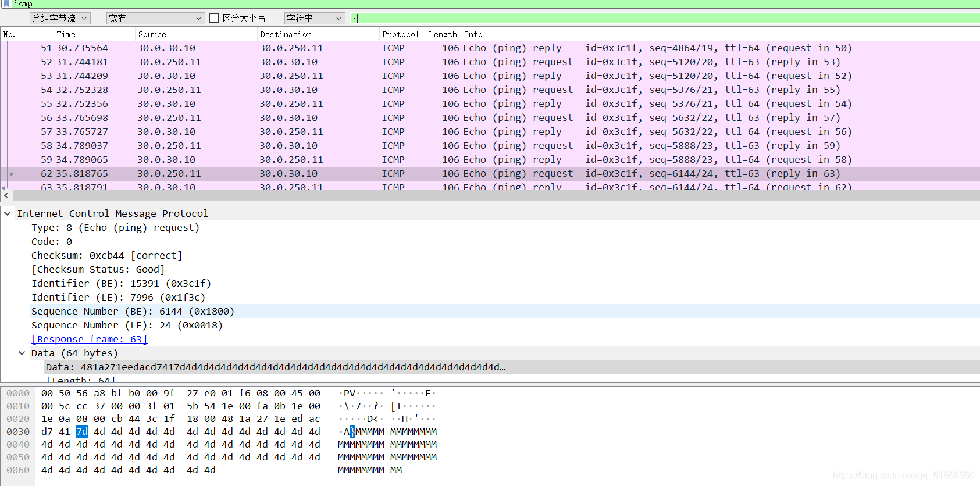Image resolution: width=980 pixels, height=486 pixels.
Task: Sort by the Source column header
Action: (196, 34)
